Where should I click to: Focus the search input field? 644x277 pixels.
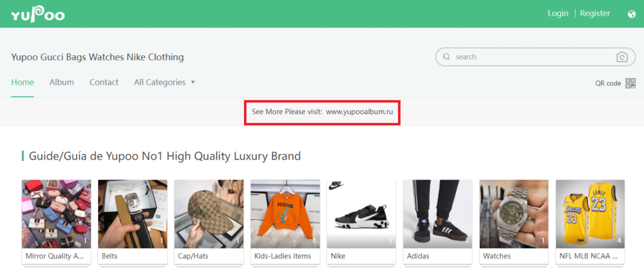(535, 57)
